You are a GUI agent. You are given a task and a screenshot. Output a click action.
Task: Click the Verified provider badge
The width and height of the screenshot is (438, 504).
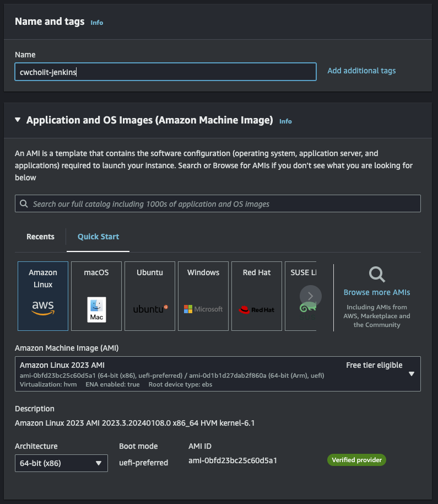pos(357,460)
